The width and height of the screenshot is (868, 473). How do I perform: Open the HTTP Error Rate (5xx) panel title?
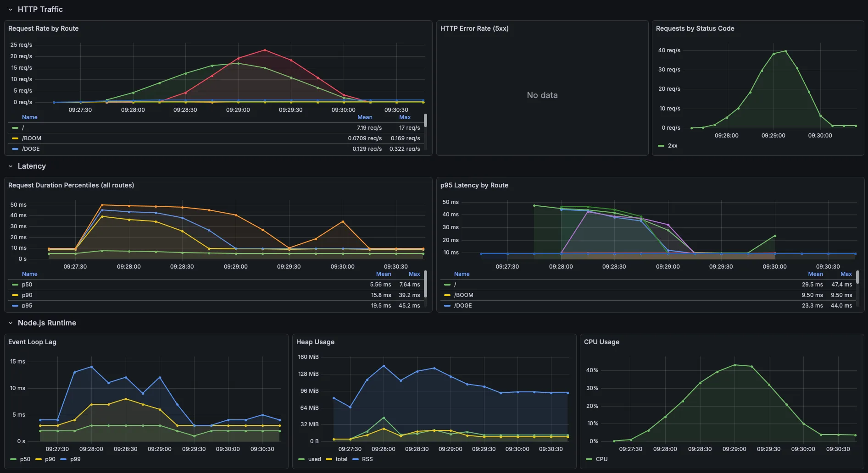[474, 28]
